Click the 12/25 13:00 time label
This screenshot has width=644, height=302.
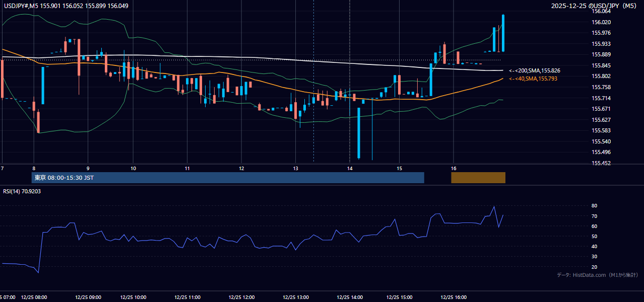295,297
